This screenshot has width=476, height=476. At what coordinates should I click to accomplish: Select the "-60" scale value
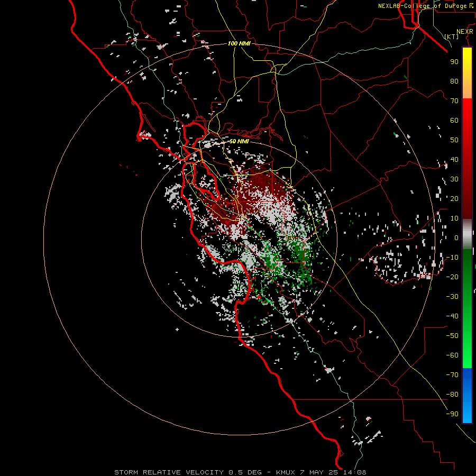[452, 355]
